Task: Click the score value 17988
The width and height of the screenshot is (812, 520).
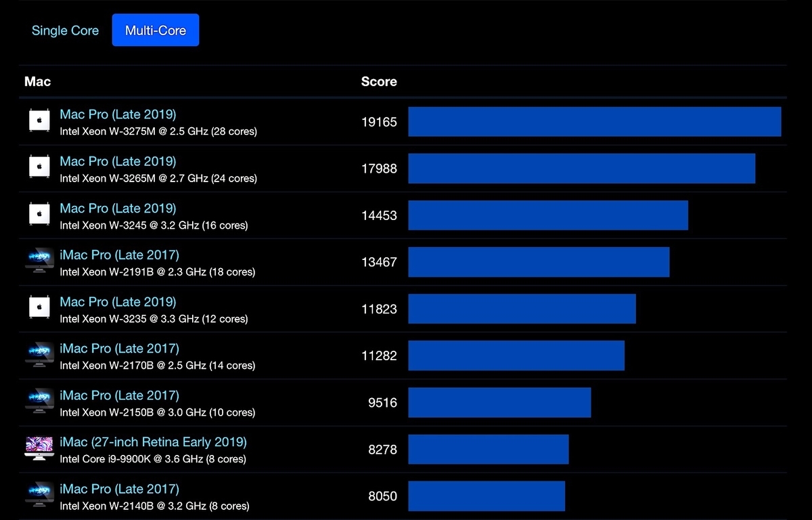Action: (x=379, y=169)
